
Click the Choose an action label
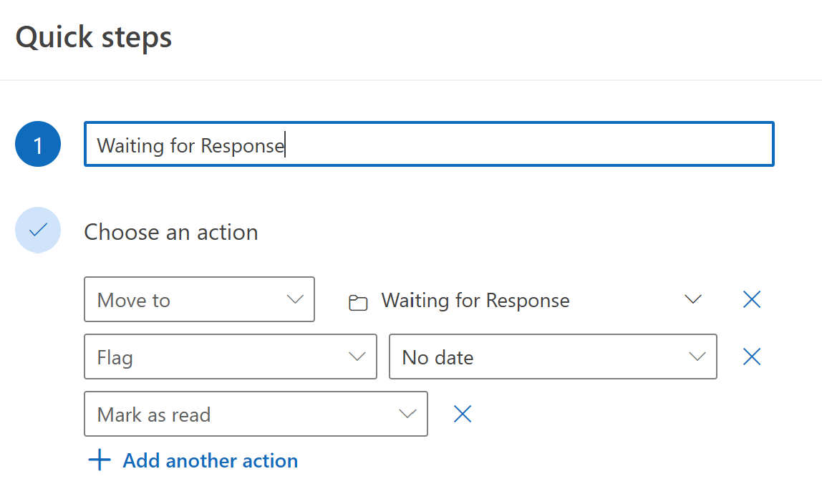click(x=171, y=232)
